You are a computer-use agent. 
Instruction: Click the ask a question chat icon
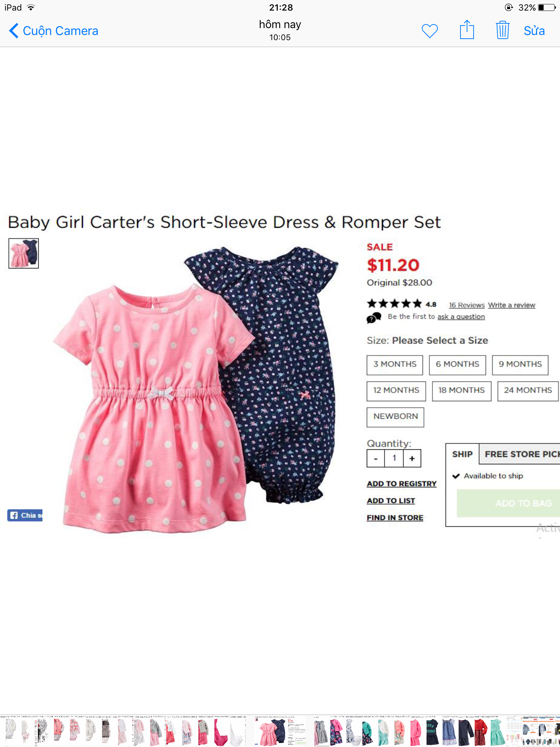(x=374, y=318)
